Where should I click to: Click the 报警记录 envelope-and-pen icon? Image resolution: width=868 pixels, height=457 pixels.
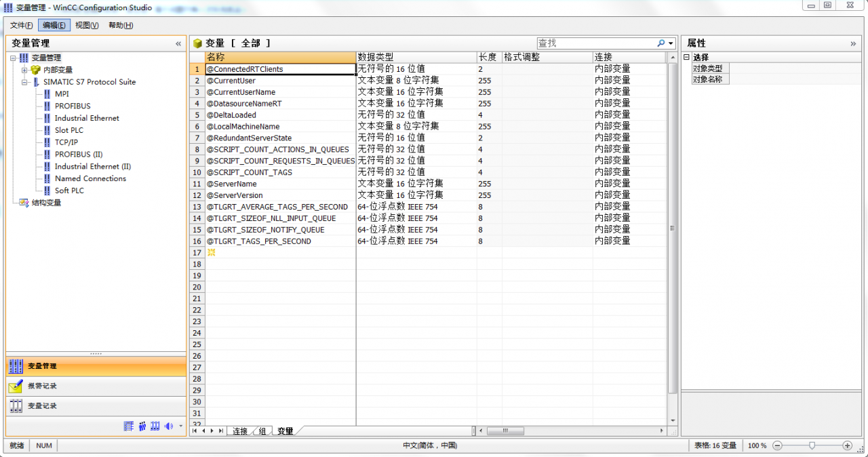click(16, 386)
